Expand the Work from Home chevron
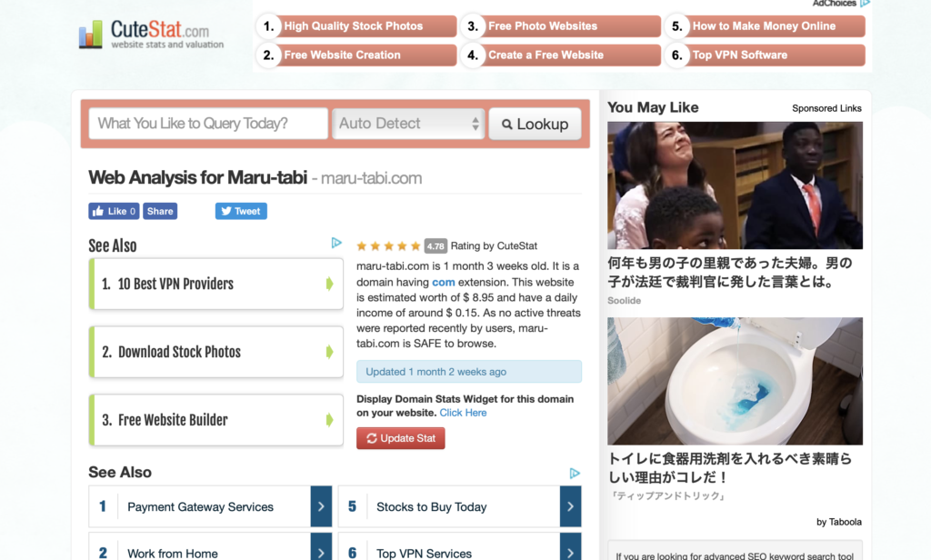This screenshot has width=931, height=560. pos(321,549)
